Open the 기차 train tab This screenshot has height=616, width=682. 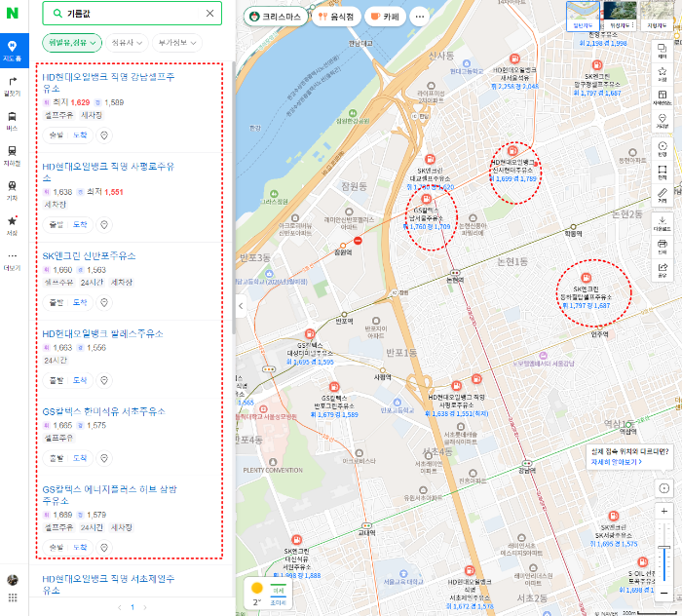pos(12,190)
